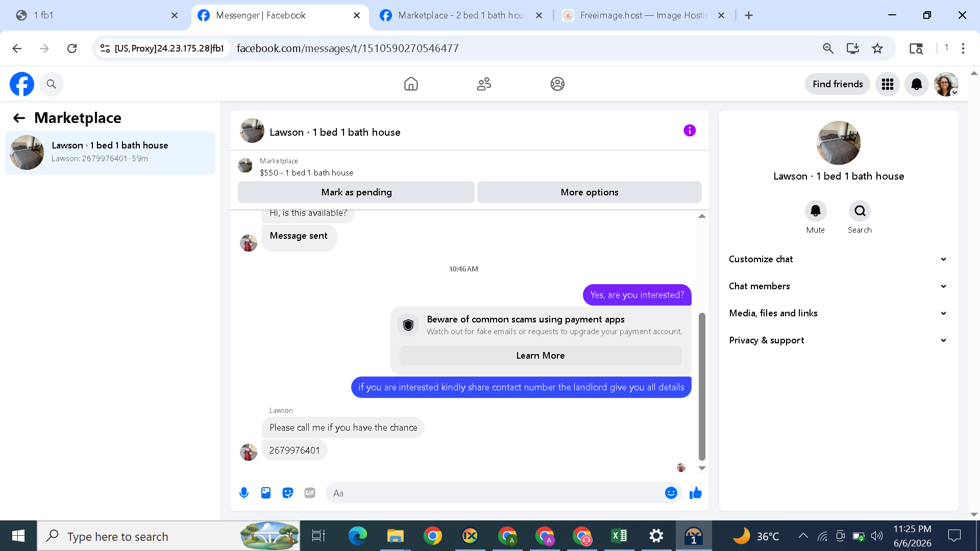
Task: Select Lawson conversation in Marketplace list
Action: point(110,153)
